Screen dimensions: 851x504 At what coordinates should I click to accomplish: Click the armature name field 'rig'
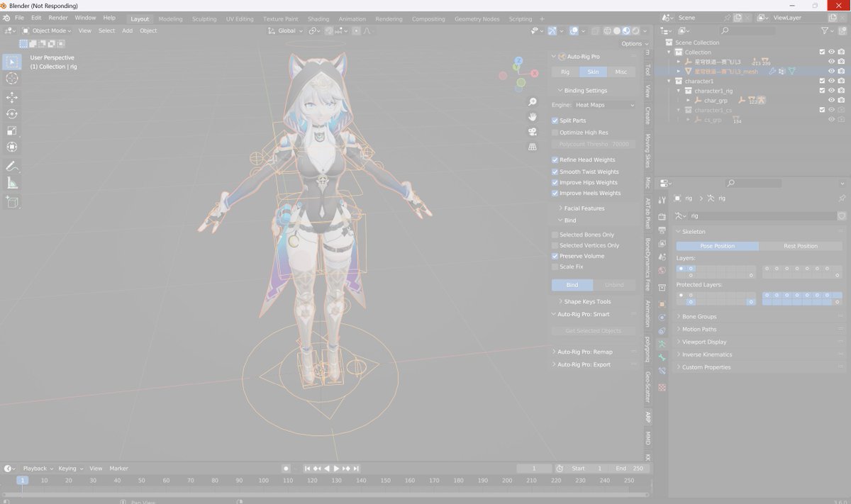pos(761,215)
